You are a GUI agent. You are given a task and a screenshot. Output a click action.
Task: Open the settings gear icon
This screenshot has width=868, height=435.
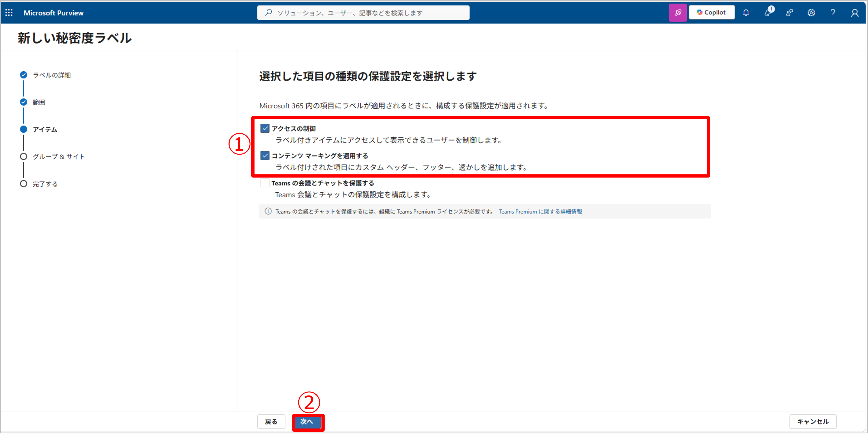click(811, 13)
